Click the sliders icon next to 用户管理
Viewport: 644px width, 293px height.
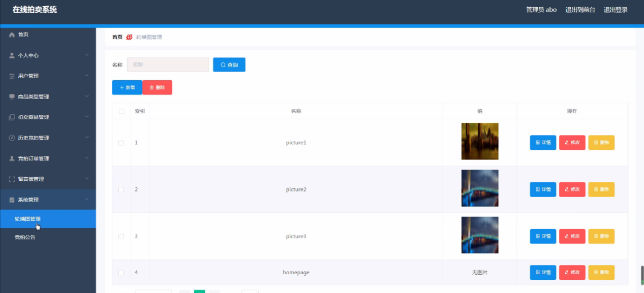(x=12, y=76)
